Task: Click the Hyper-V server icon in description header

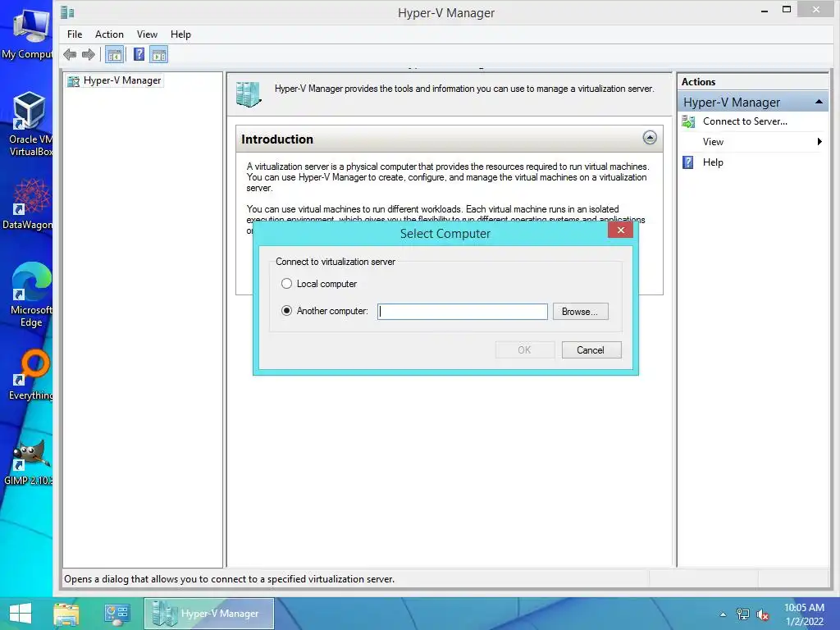Action: pyautogui.click(x=249, y=94)
